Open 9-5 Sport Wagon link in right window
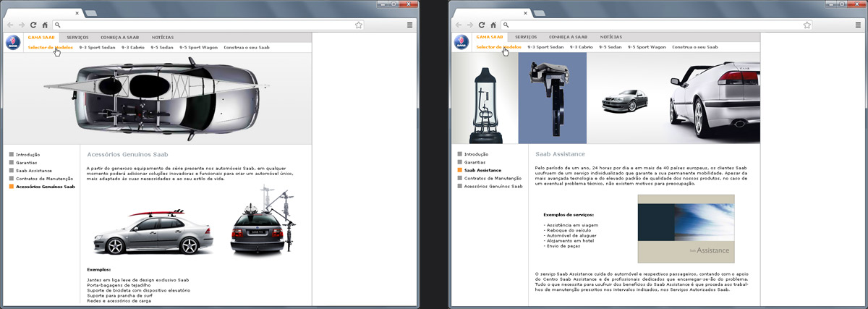868x309 pixels. pos(647,47)
